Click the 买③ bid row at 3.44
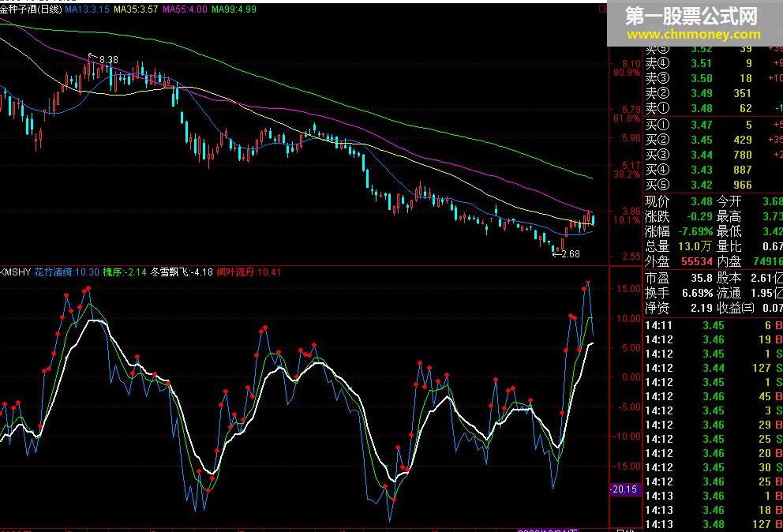Image resolution: width=783 pixels, height=532 pixels. point(713,155)
